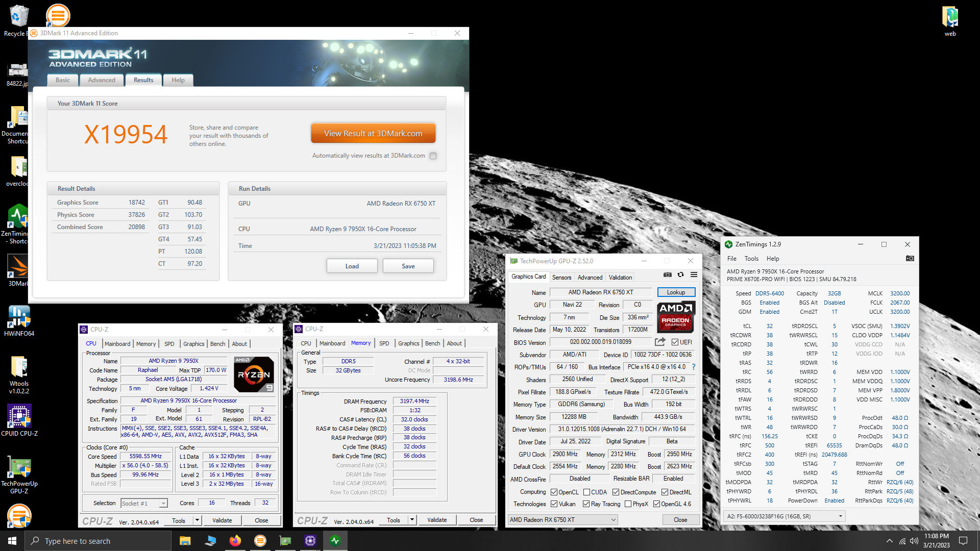The image size is (980, 551).
Task: Open the Tools menu in ZenTimings
Action: 751,259
